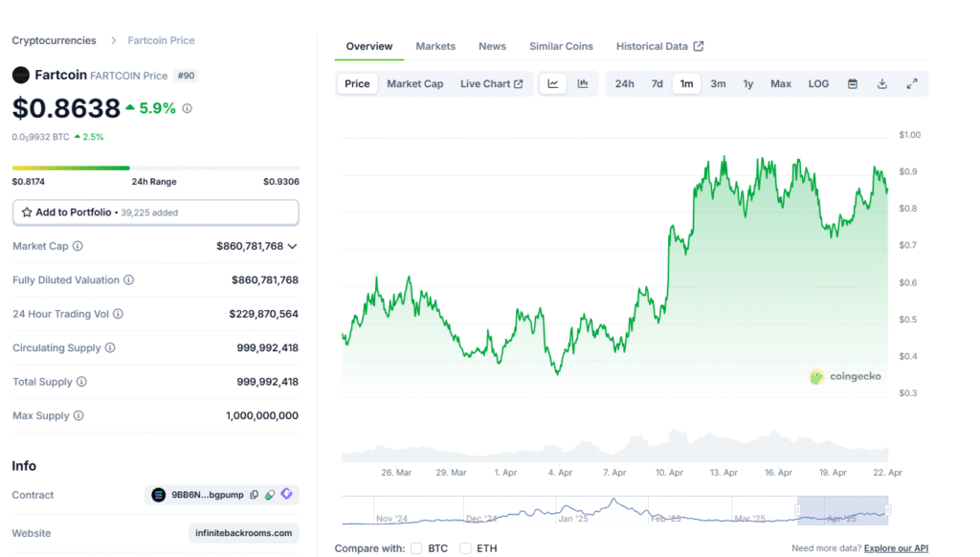
Task: Set chart range to 3m
Action: click(718, 84)
